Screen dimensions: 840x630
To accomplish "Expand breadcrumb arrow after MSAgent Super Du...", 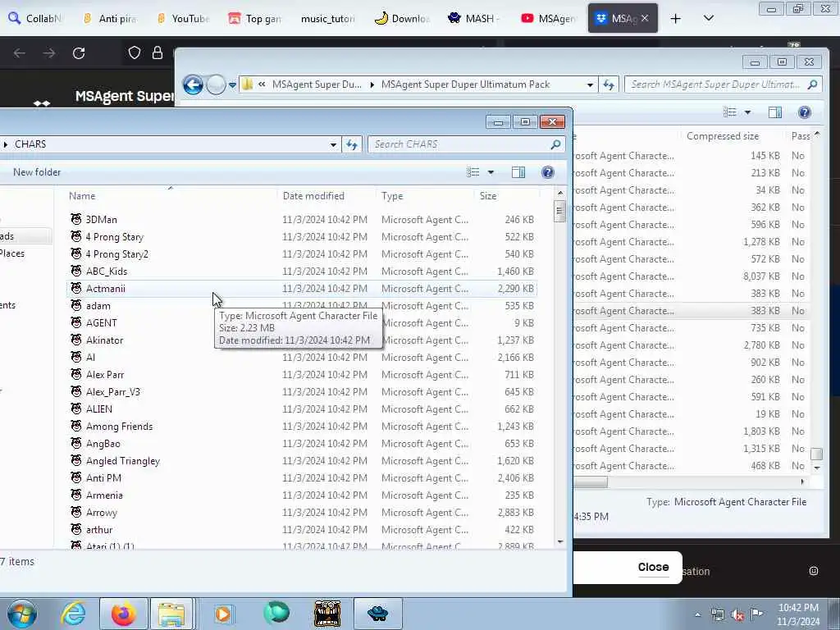I will (372, 84).
